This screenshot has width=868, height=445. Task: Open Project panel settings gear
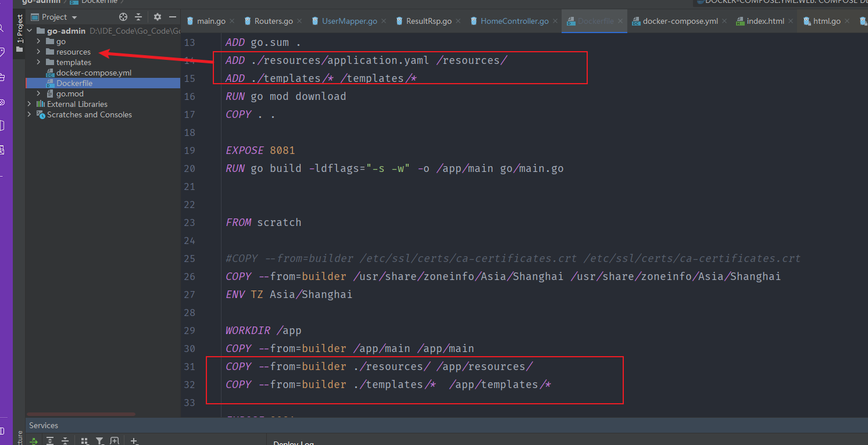(157, 17)
